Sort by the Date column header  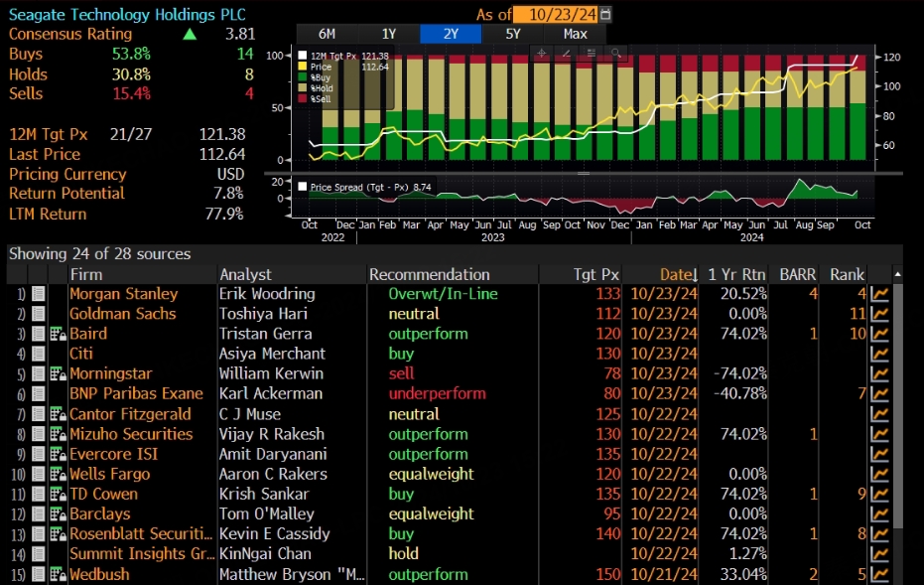click(x=679, y=274)
